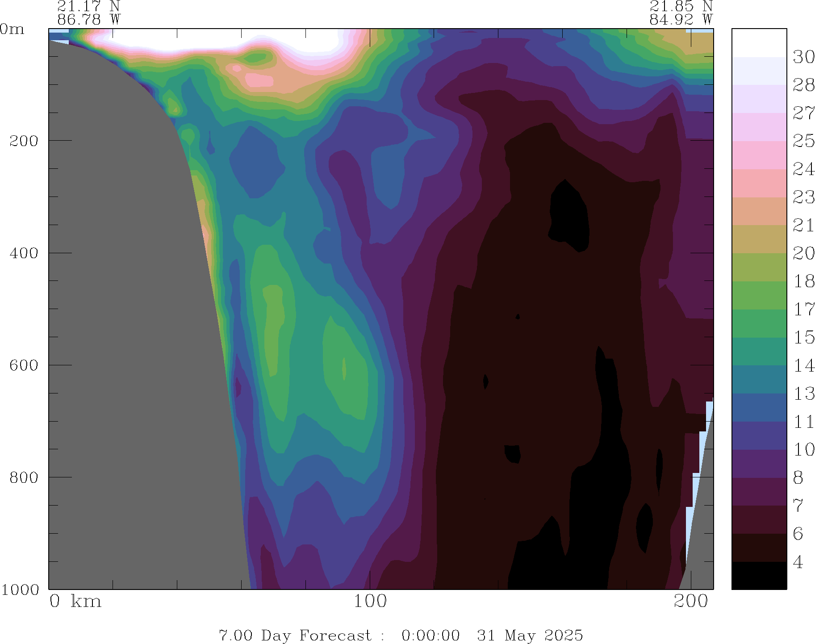Click the tan colorbar swatch between 20 and 21

click(x=759, y=239)
